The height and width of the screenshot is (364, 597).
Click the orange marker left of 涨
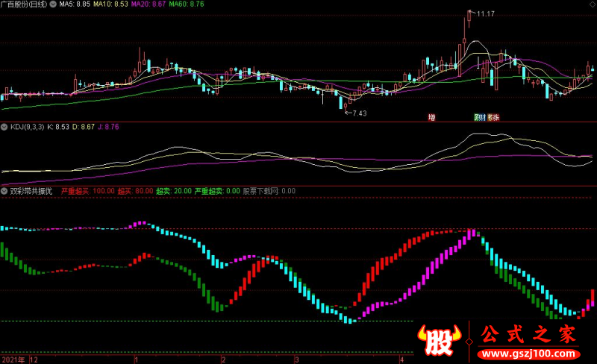490,117
